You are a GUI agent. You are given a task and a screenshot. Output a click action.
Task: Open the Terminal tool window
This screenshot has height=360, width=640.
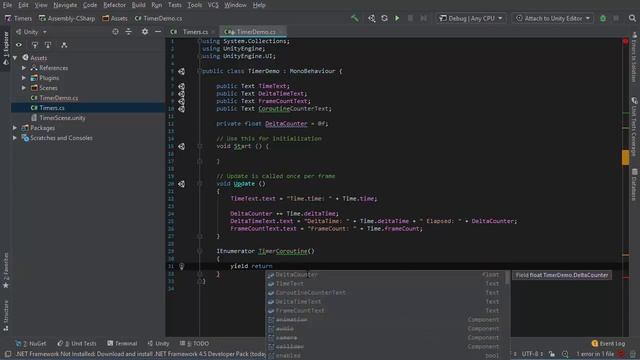coord(122,343)
